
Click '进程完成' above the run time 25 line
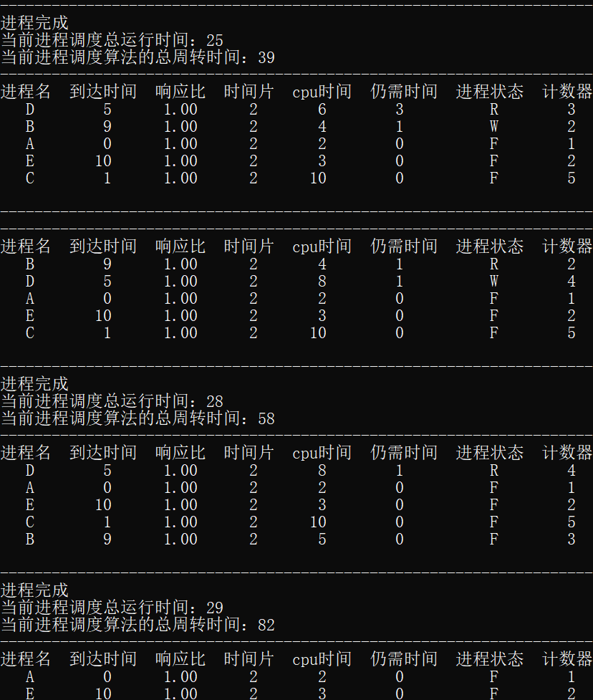(34, 23)
